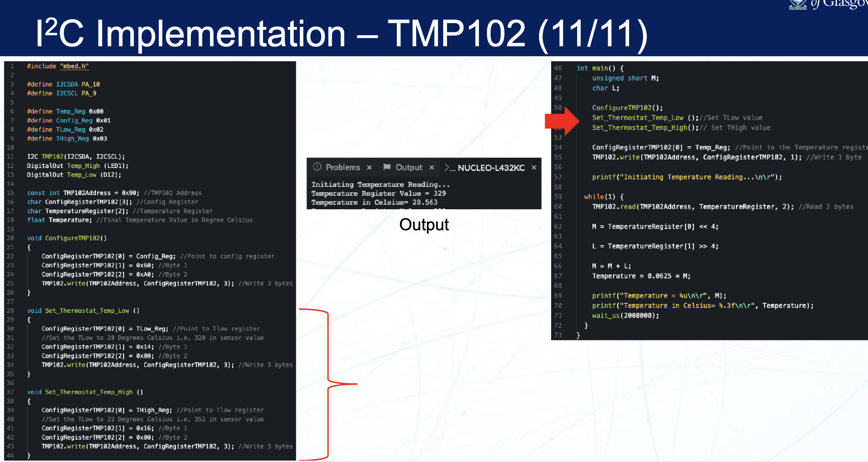Switch to the Problems tab
This screenshot has width=868, height=462.
pos(343,167)
